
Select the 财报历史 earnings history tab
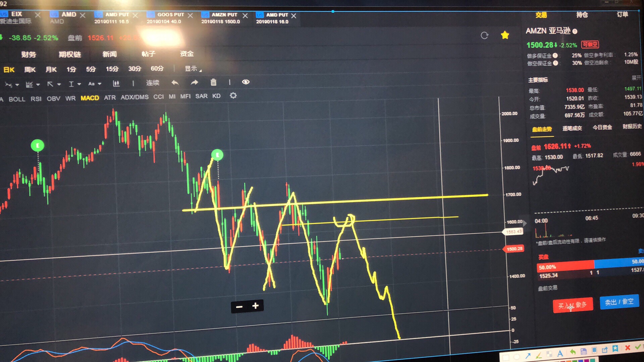(632, 126)
